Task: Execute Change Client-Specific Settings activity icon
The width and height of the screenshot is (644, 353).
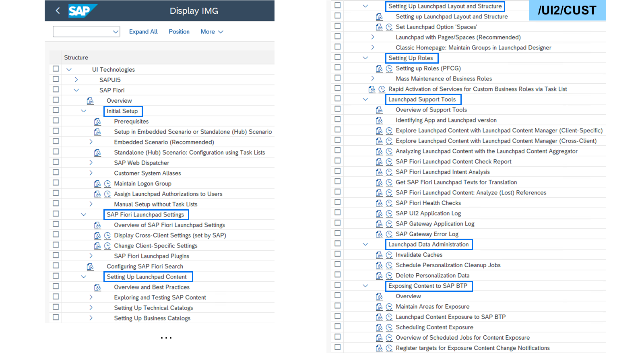Action: [x=107, y=246]
